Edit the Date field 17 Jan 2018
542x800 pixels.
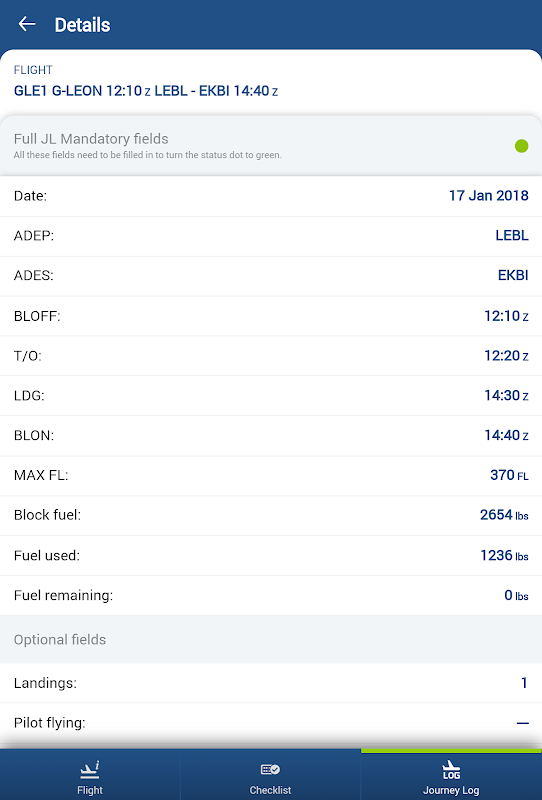point(488,196)
